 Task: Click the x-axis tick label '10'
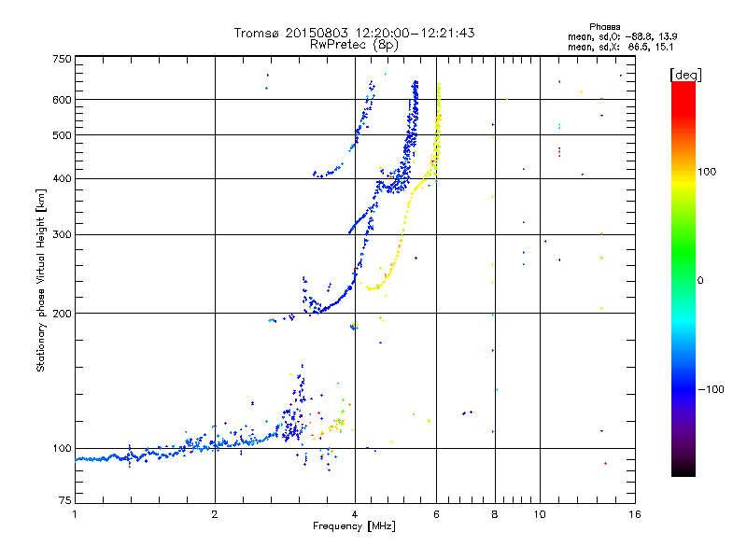pyautogui.click(x=540, y=514)
